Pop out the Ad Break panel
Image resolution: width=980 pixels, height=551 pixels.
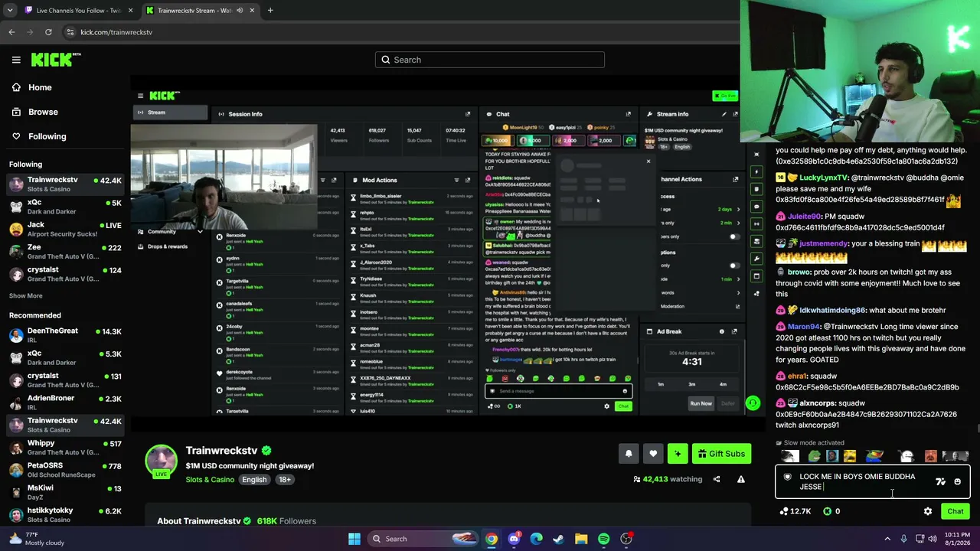734,331
